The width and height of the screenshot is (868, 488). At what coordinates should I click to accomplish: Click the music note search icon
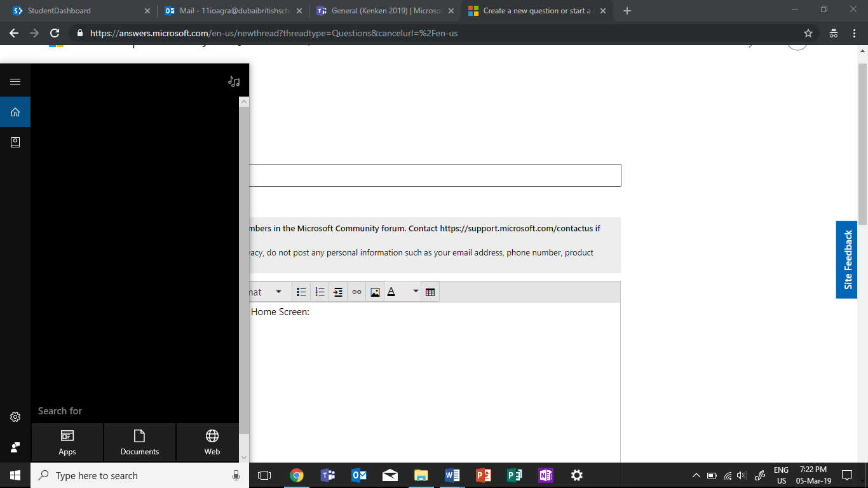tap(234, 81)
